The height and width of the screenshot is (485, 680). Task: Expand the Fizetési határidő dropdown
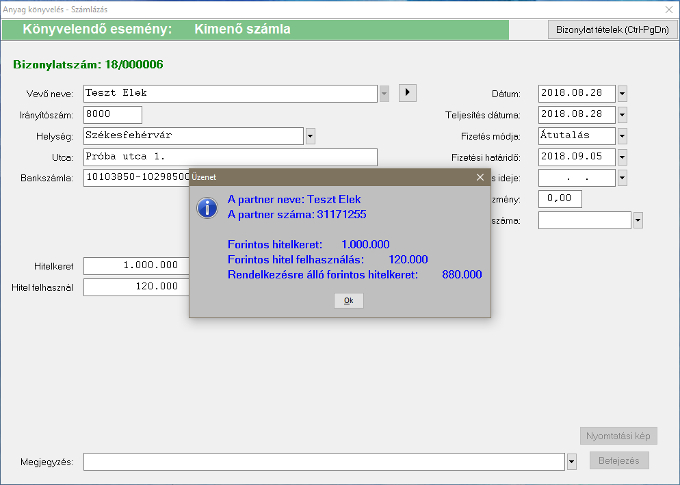point(622,156)
